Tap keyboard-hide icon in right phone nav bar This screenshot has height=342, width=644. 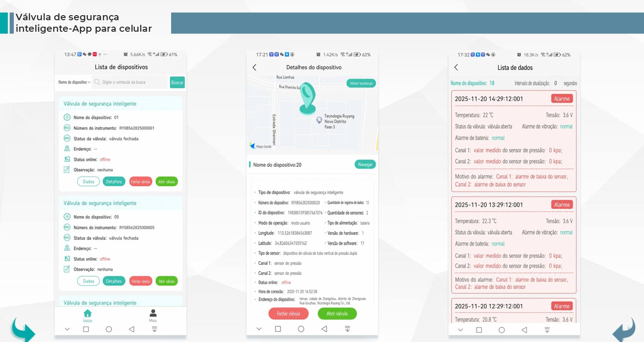(547, 330)
